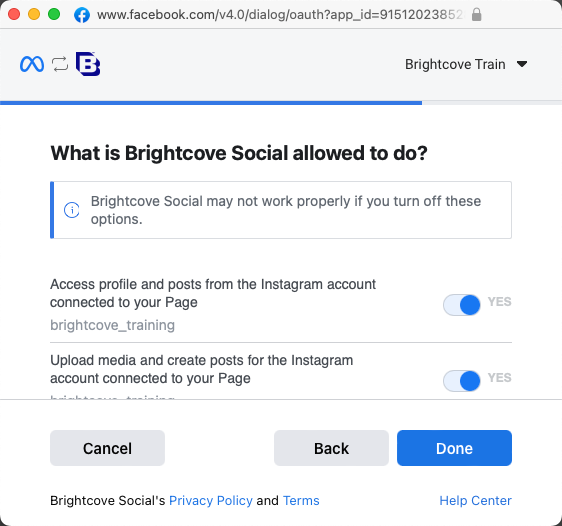The height and width of the screenshot is (526, 562).
Task: Click the Cancel button
Action: pos(108,448)
